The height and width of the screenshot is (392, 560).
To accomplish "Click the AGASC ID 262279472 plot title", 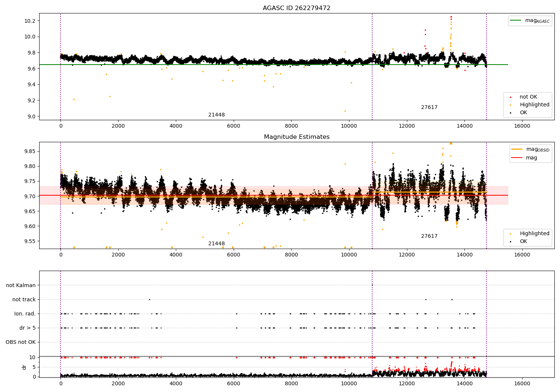I will (296, 8).
